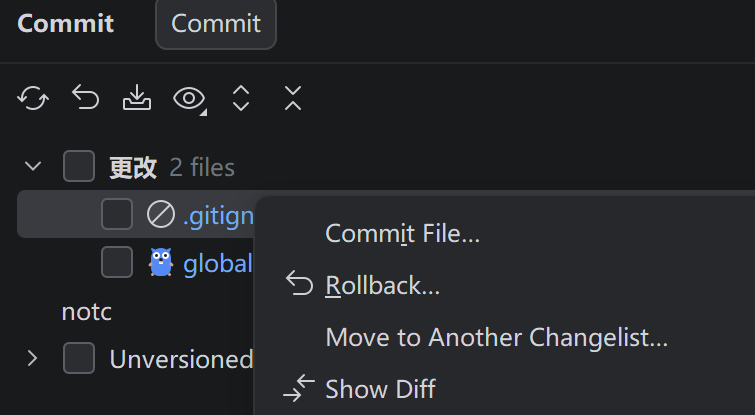The image size is (755, 415).
Task: Click the Refresh changes icon
Action: (34, 98)
